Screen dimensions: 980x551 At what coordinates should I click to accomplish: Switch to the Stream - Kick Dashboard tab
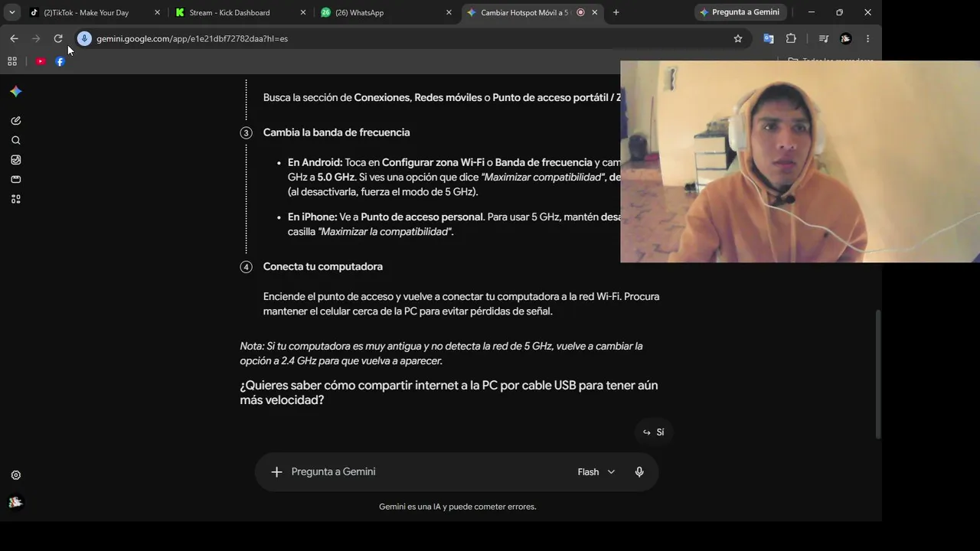click(230, 12)
